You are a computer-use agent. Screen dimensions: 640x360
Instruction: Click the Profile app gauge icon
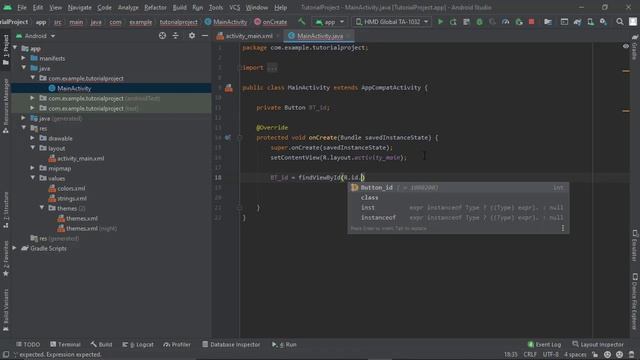(x=505, y=22)
